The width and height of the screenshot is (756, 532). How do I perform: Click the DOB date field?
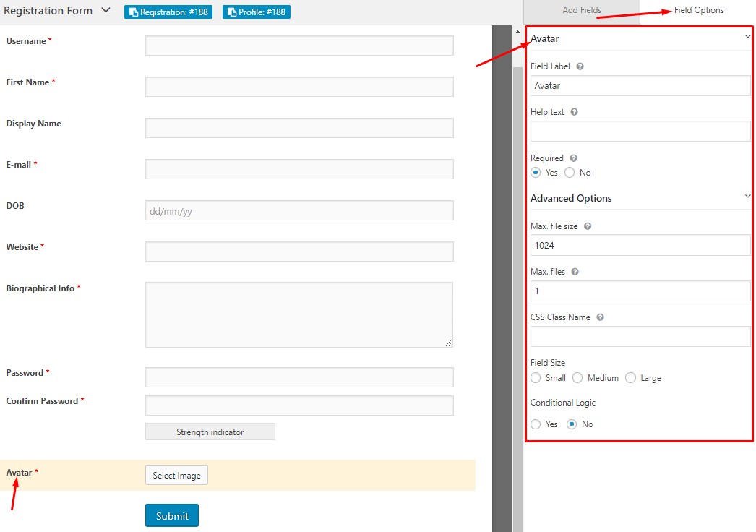(299, 210)
